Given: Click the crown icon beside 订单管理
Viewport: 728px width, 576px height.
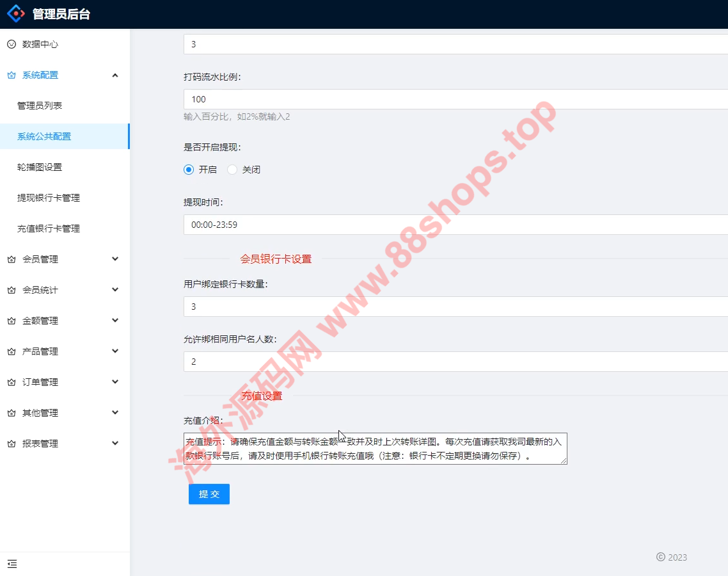Looking at the screenshot, I should [x=11, y=382].
